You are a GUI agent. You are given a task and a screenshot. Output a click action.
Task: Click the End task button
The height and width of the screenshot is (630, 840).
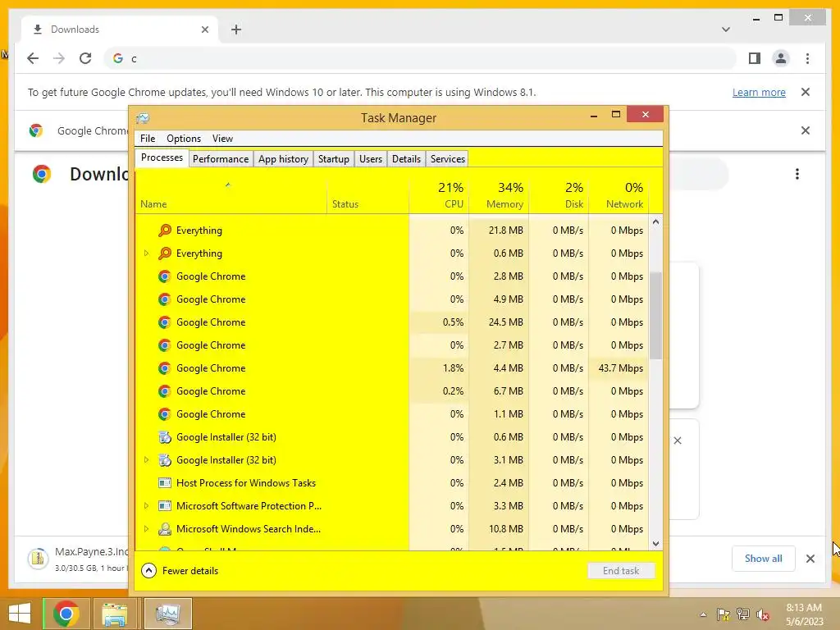(x=621, y=571)
